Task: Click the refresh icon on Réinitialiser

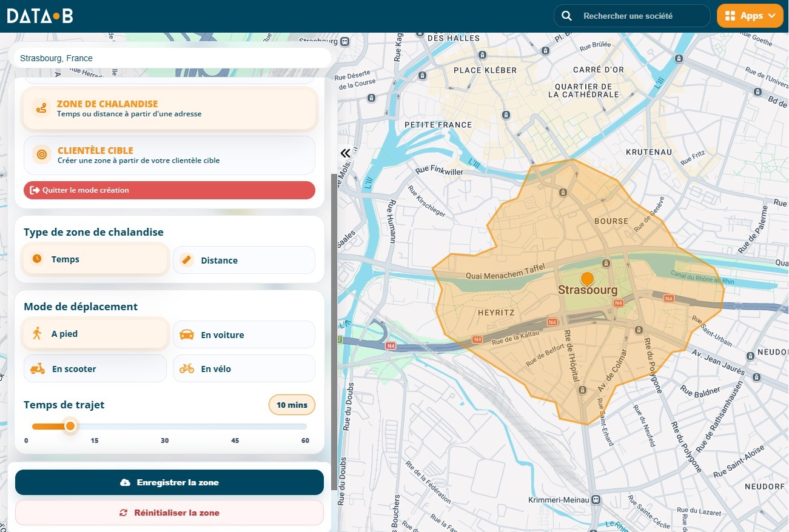Action: (x=124, y=513)
